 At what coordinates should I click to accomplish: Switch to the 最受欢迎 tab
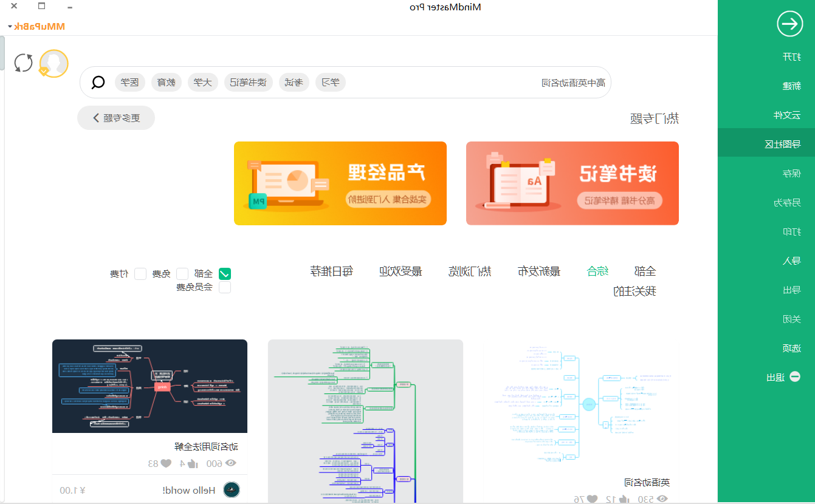[x=401, y=271]
